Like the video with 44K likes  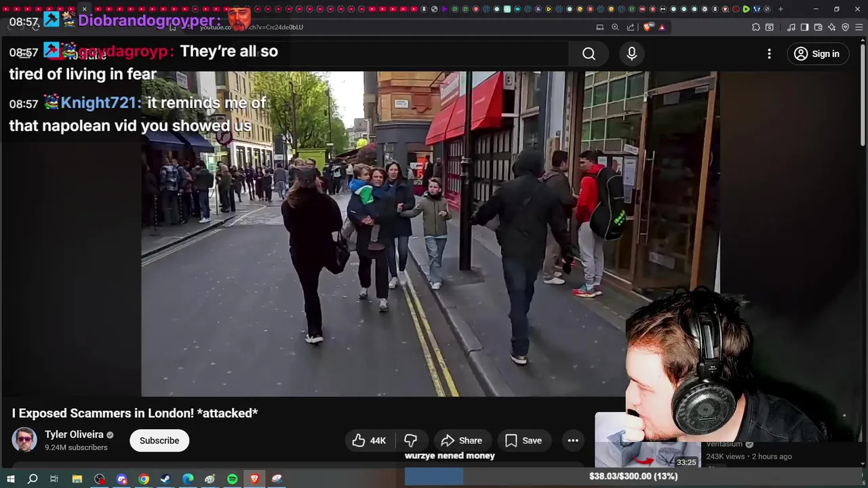click(x=369, y=441)
